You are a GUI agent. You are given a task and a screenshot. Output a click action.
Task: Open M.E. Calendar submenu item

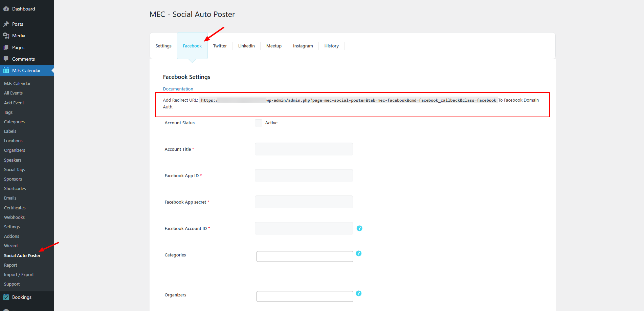[x=17, y=83]
